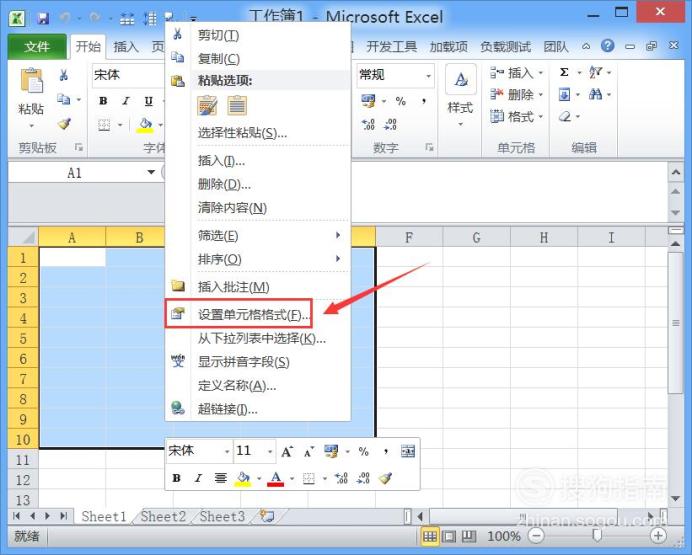Click increase font size A in mini toolbar
692x555 pixels.
coord(287,452)
